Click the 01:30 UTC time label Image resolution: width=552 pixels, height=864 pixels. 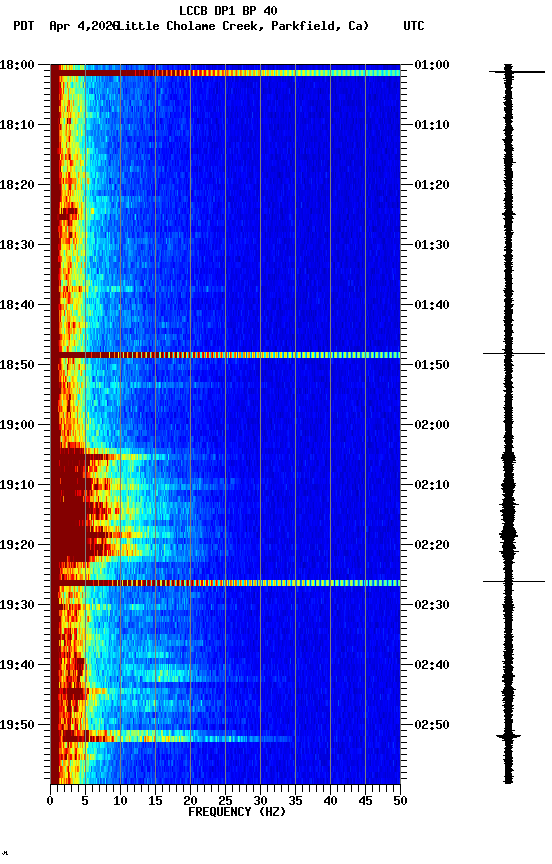tap(432, 245)
